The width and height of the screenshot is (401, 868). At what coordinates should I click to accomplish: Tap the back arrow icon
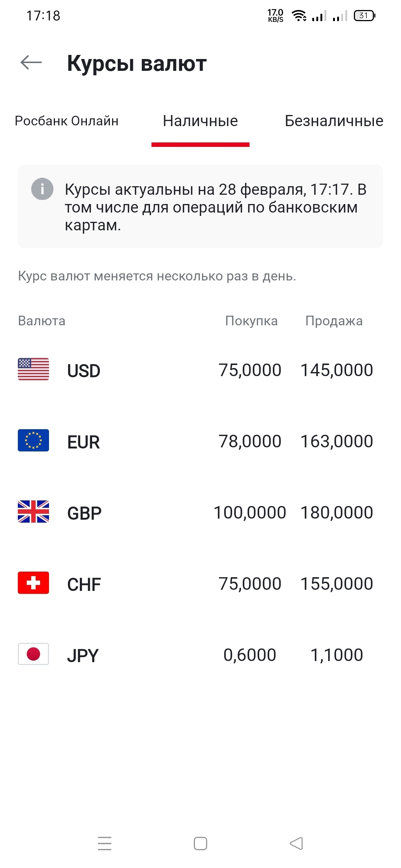[31, 62]
